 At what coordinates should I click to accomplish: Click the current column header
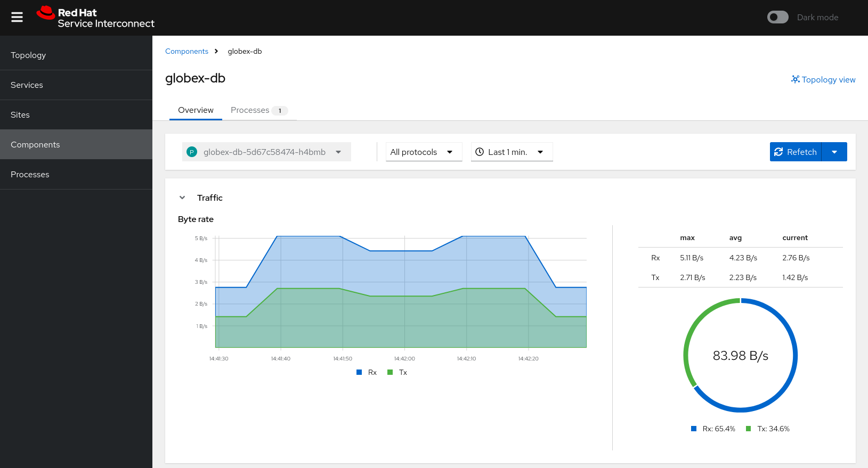pos(795,238)
